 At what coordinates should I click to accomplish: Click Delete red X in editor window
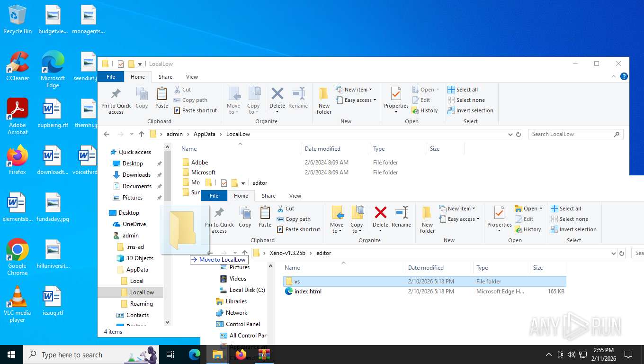point(381,212)
